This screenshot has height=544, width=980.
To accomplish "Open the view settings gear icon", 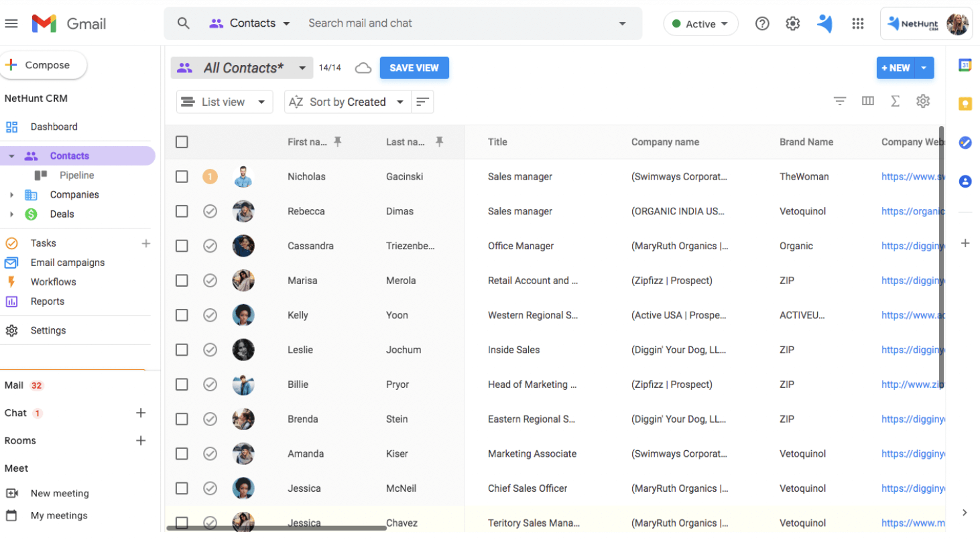I will click(x=923, y=100).
